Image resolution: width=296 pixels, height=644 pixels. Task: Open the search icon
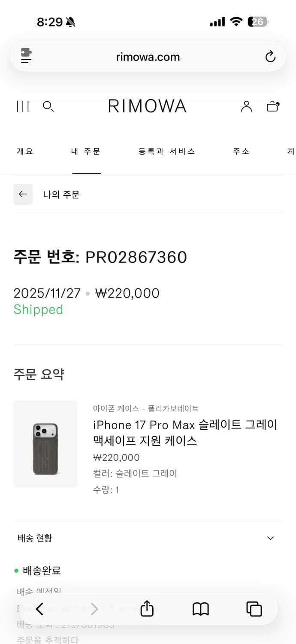point(48,107)
